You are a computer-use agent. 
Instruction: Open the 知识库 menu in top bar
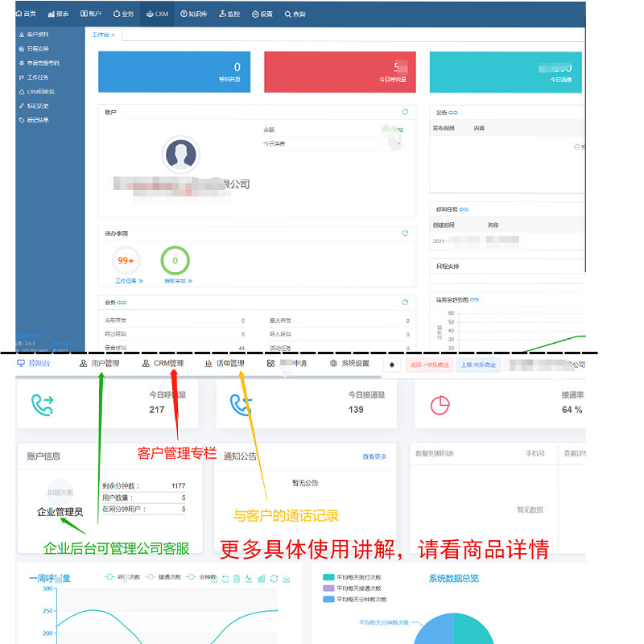click(194, 14)
